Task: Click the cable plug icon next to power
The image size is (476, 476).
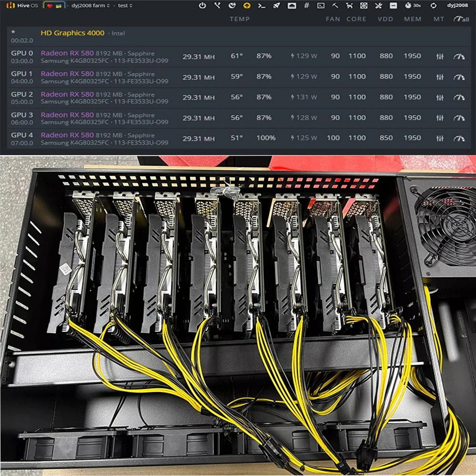Action: click(x=218, y=5)
